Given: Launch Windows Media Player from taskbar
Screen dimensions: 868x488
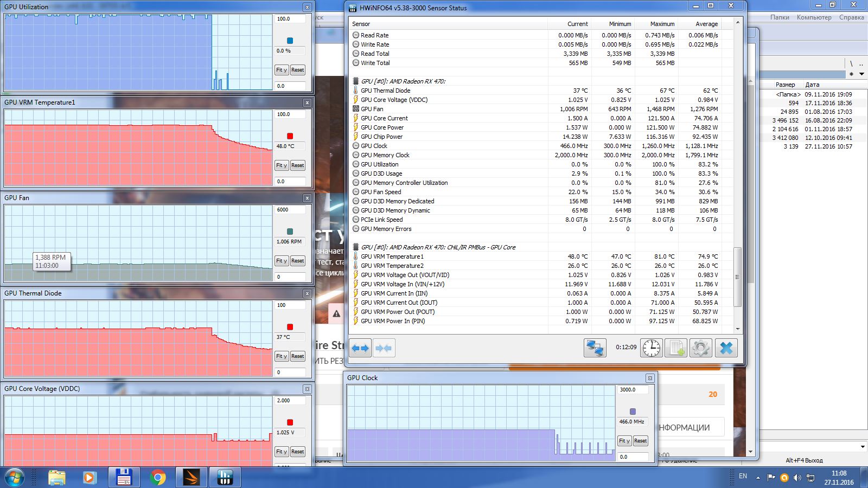Looking at the screenshot, I should (90, 478).
